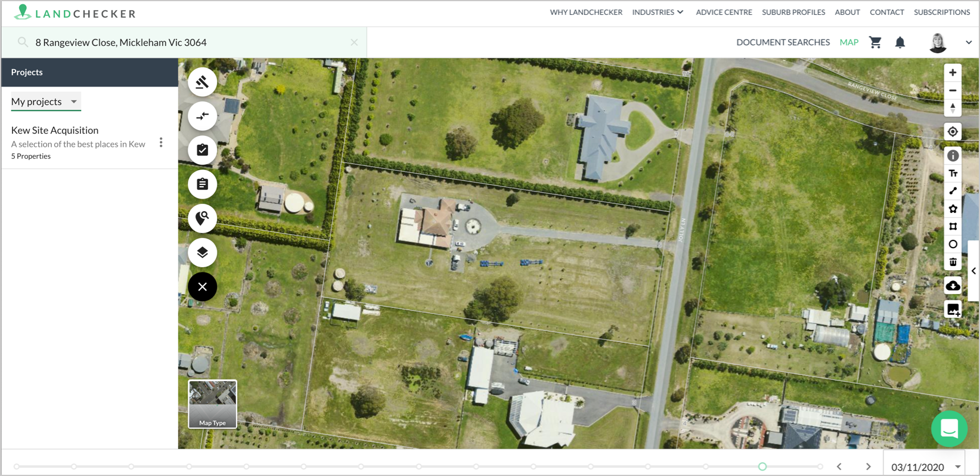Open the clipboard list tool
The image size is (980, 476).
(203, 184)
